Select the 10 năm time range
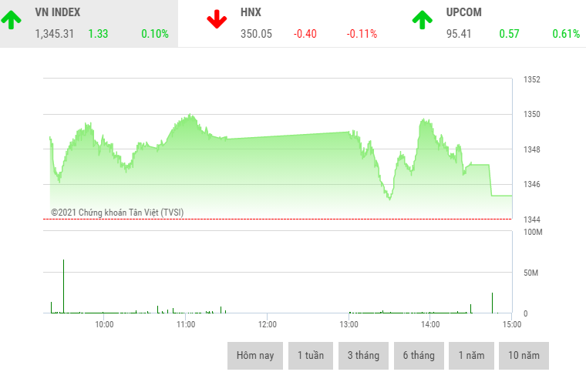Screen dimensions: 586x392 pyautogui.click(x=524, y=356)
